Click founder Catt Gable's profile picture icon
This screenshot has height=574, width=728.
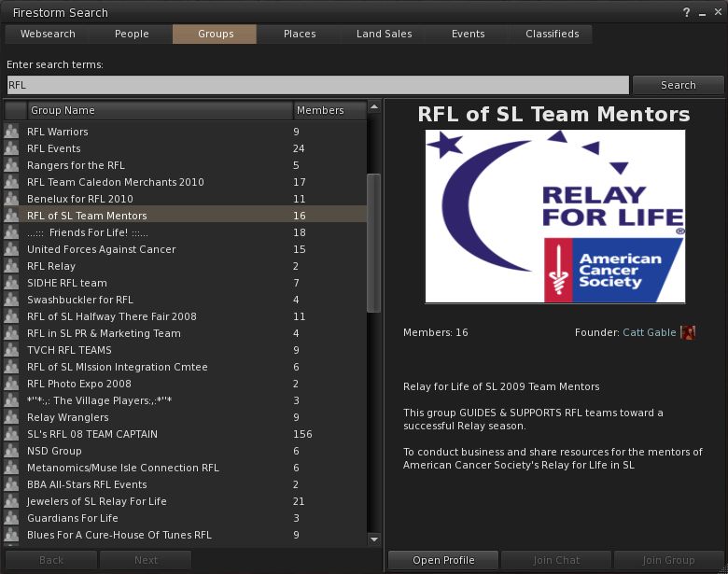[688, 332]
